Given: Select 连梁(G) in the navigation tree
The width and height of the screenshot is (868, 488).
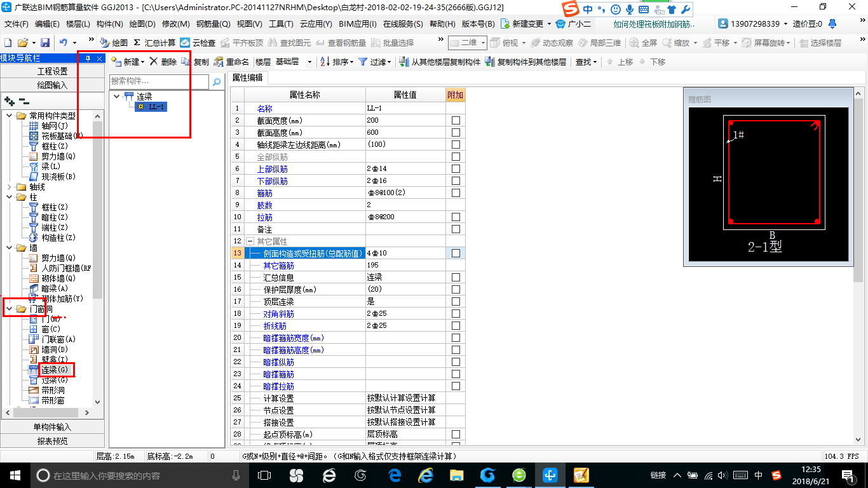Looking at the screenshot, I should [x=54, y=370].
